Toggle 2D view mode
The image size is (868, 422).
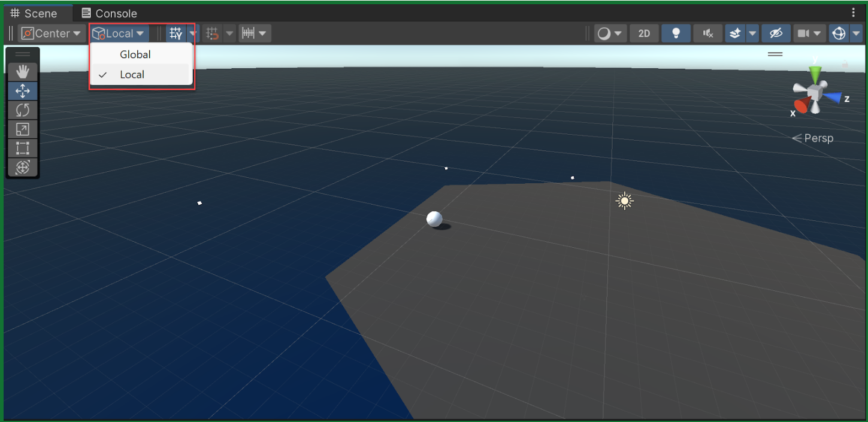tap(644, 34)
